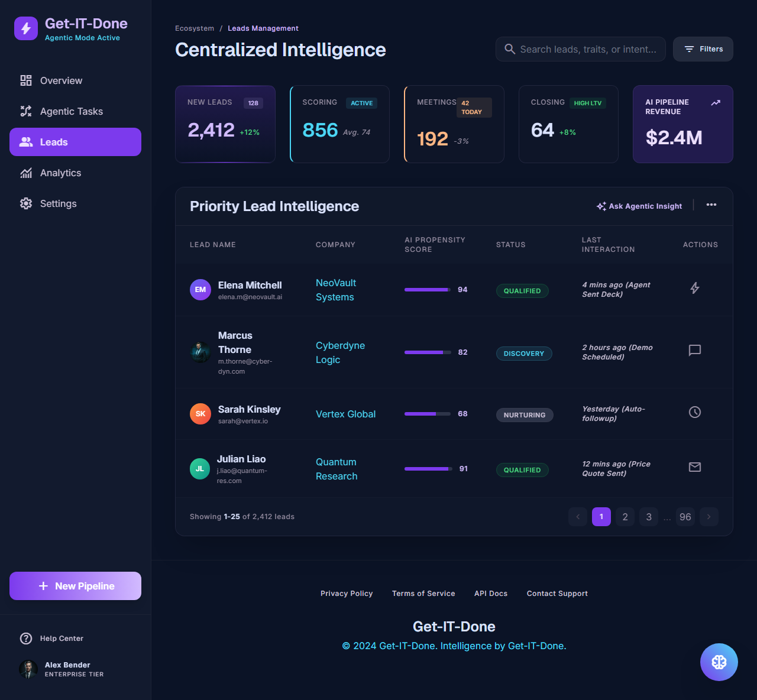This screenshot has height=700, width=757.
Task: Click the Settings gear icon in sidebar
Action: click(26, 203)
